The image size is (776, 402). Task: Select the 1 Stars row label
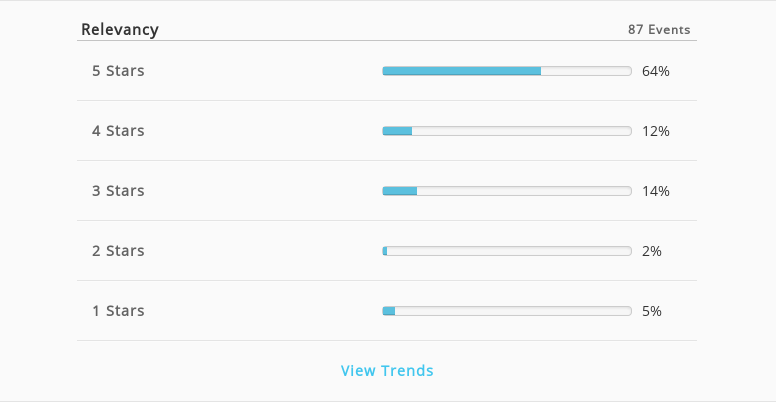pos(118,311)
